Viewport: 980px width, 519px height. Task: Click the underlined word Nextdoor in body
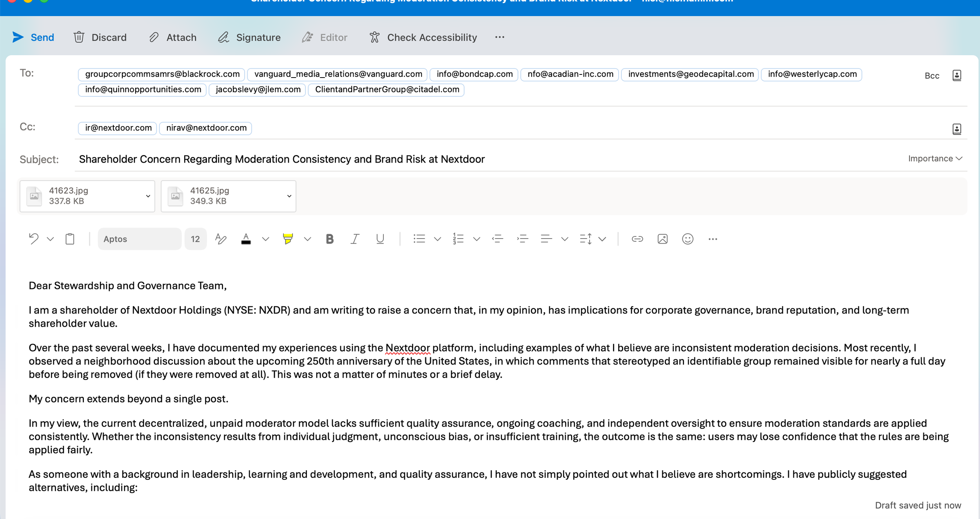pos(407,348)
